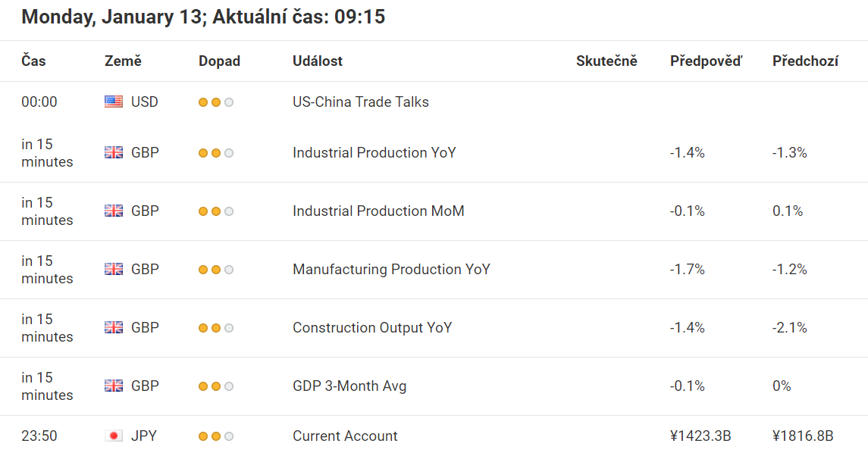Click the Japan flag icon beside JPY
The image size is (868, 456).
(x=114, y=436)
